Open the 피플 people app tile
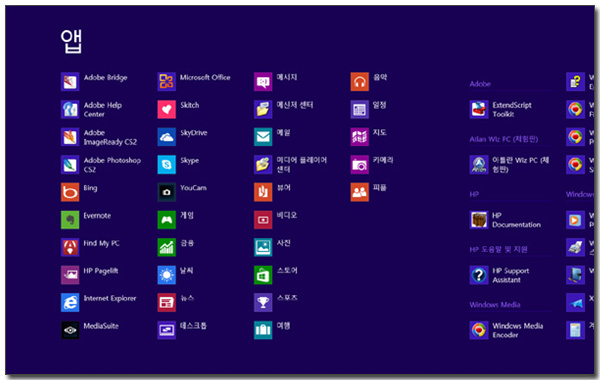This screenshot has height=380, width=600. click(x=360, y=192)
